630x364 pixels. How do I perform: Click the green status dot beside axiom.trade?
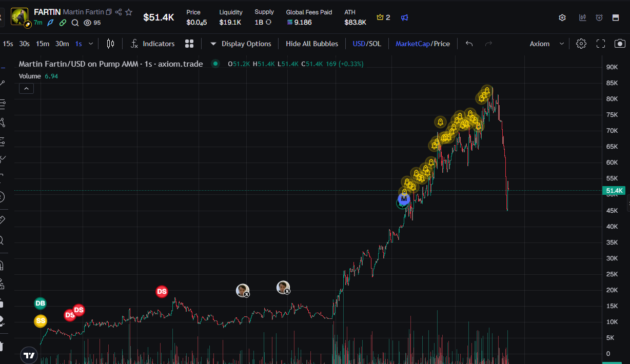pos(215,64)
